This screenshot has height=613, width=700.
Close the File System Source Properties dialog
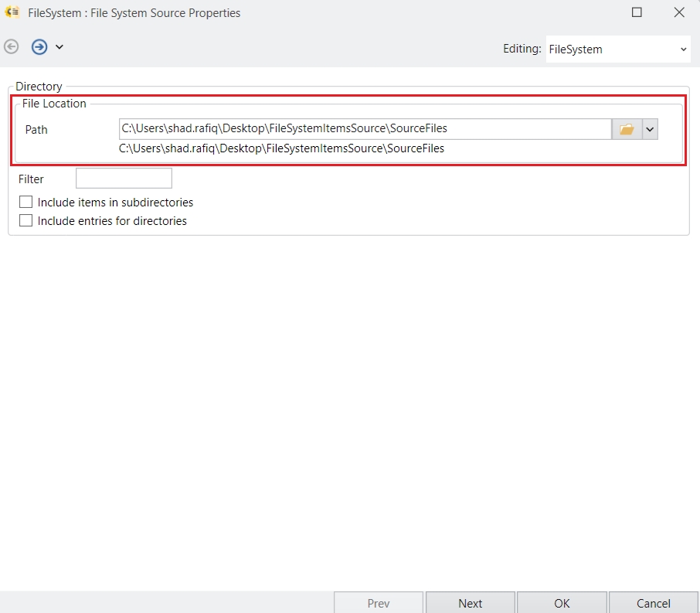click(679, 12)
